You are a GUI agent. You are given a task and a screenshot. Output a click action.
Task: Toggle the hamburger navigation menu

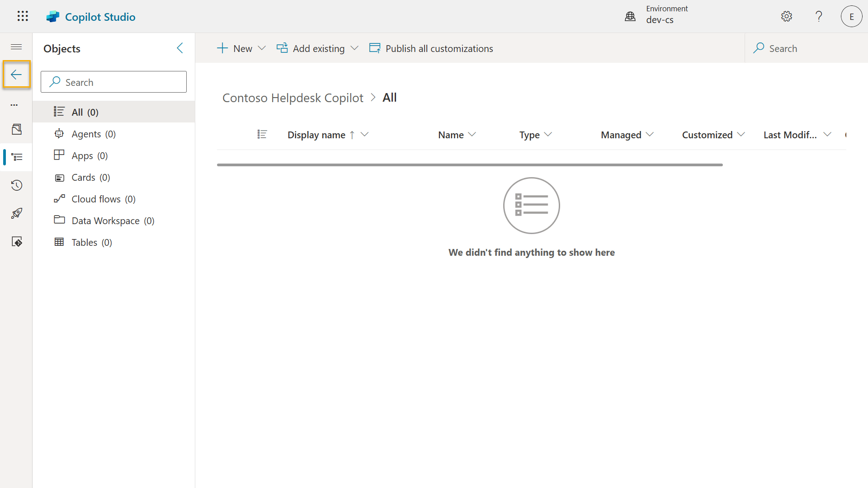pyautogui.click(x=16, y=47)
